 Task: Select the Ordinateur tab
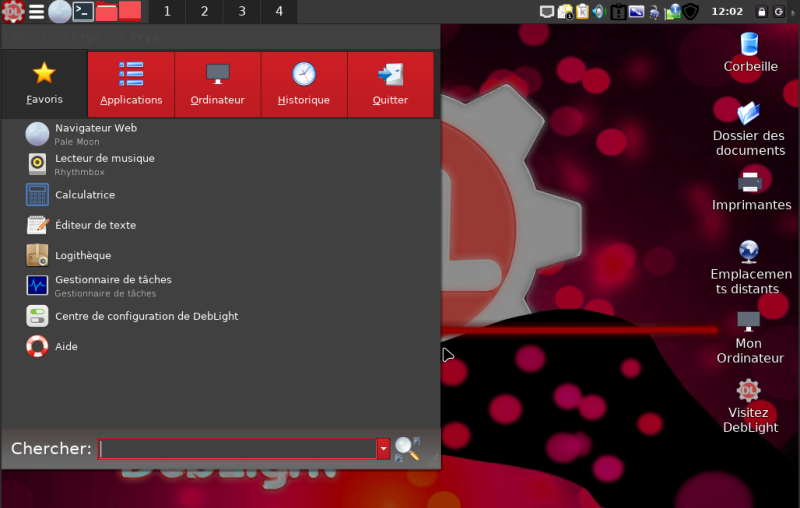pos(217,84)
